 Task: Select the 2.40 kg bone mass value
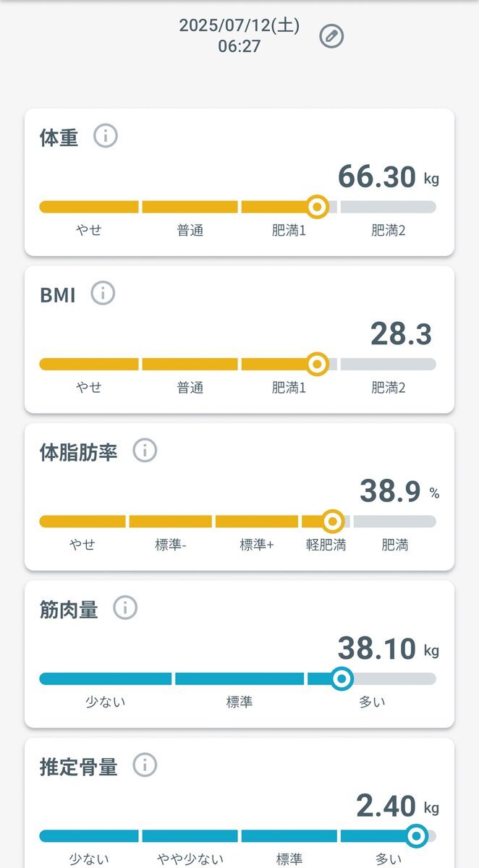(397, 806)
